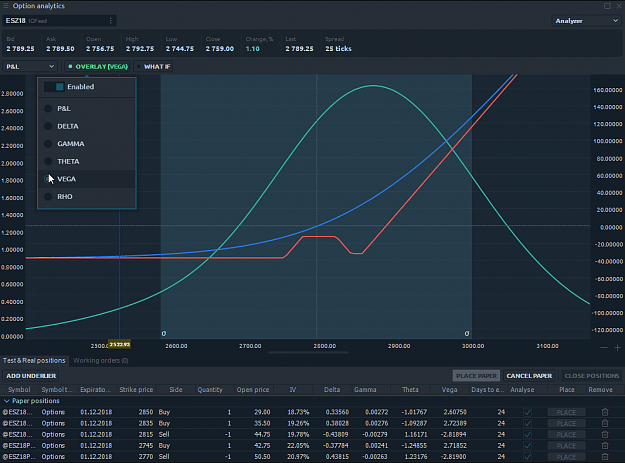Image resolution: width=625 pixels, height=463 pixels.
Task: Switch to Working orders tab
Action: click(100, 361)
